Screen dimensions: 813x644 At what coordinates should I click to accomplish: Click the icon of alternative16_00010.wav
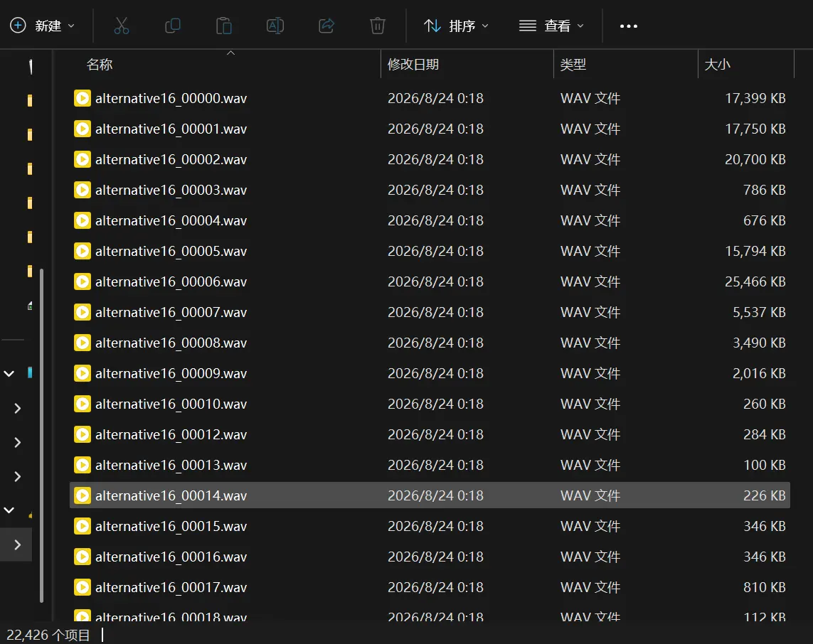[x=83, y=404]
